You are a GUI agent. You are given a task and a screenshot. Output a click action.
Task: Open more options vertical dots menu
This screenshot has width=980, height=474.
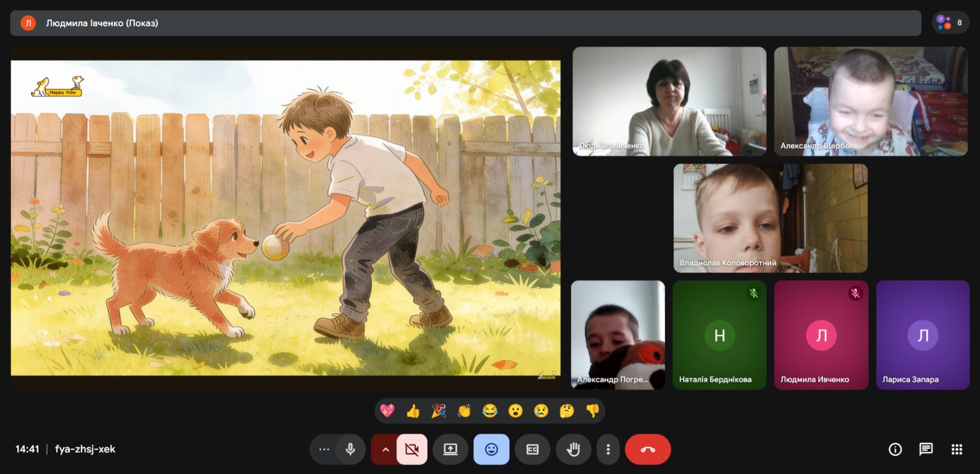click(x=608, y=449)
